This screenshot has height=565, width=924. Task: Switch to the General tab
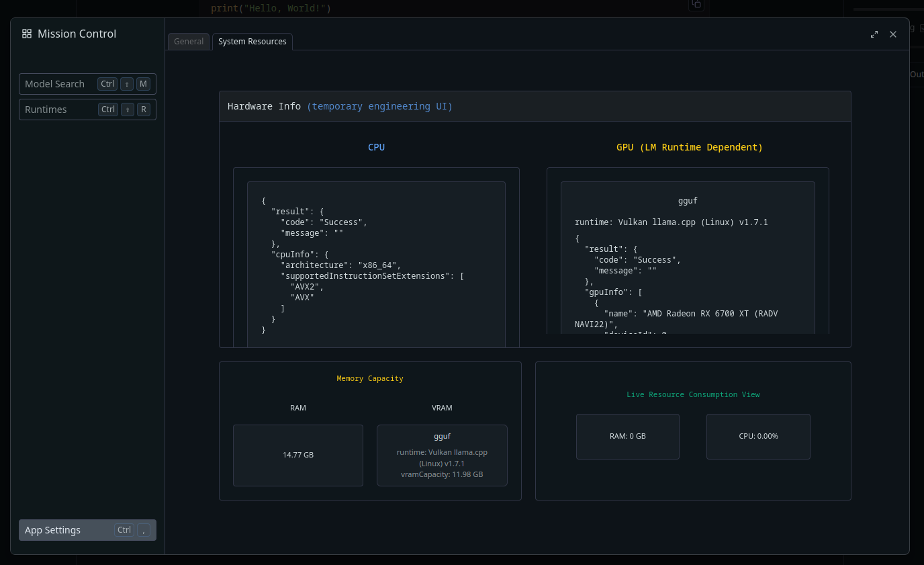click(x=189, y=41)
